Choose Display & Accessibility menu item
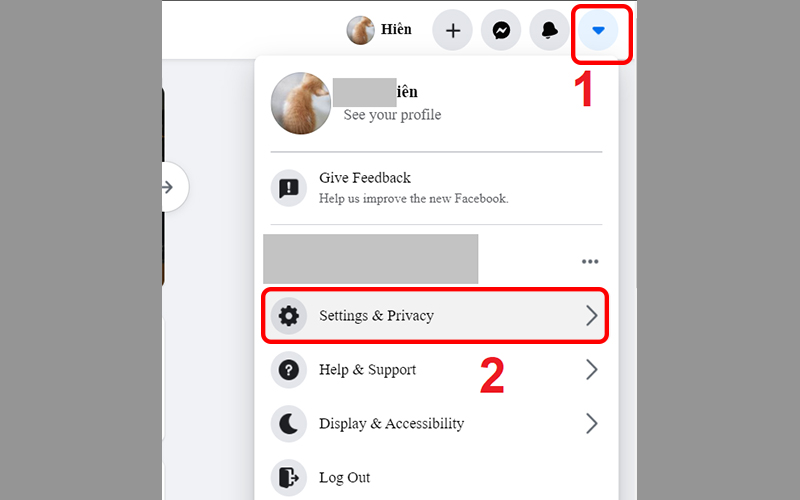The width and height of the screenshot is (800, 500). point(435,423)
